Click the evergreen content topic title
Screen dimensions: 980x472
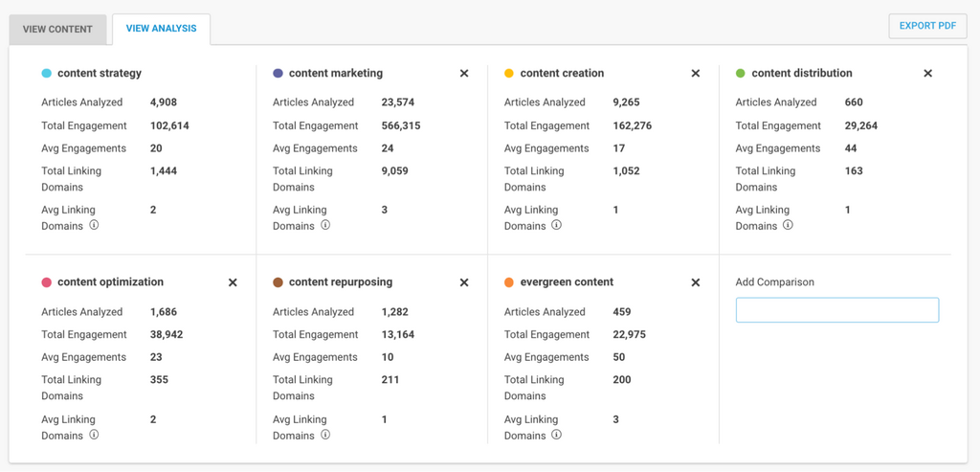click(567, 282)
